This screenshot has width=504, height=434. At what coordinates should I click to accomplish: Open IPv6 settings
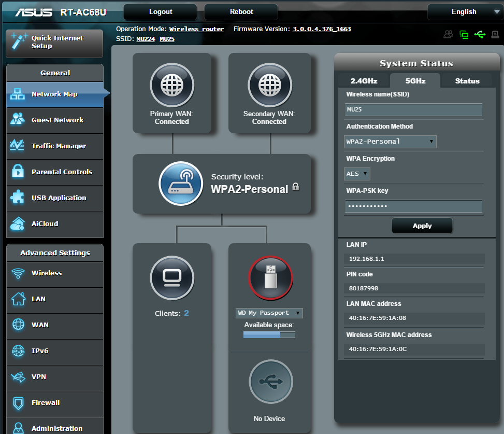click(54, 352)
